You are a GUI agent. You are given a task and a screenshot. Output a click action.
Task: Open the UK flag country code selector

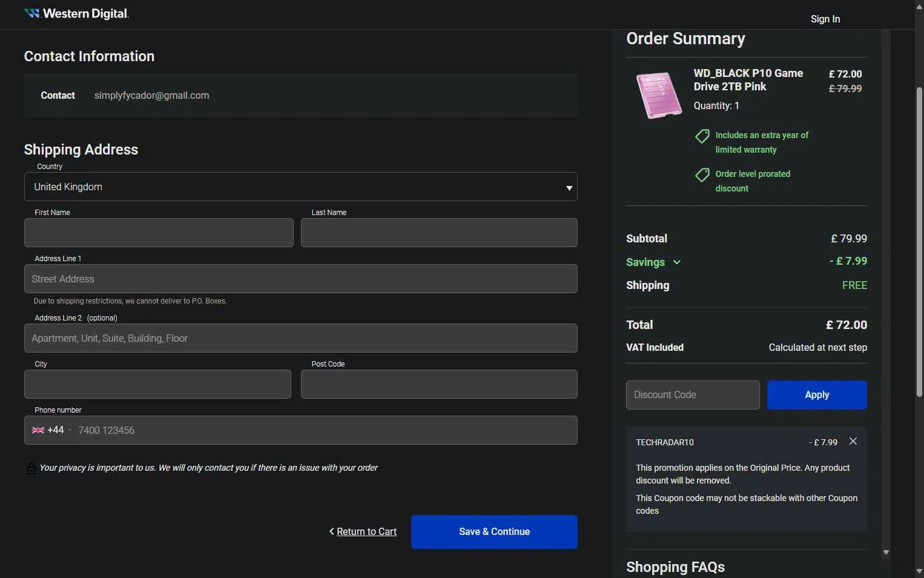pyautogui.click(x=51, y=430)
